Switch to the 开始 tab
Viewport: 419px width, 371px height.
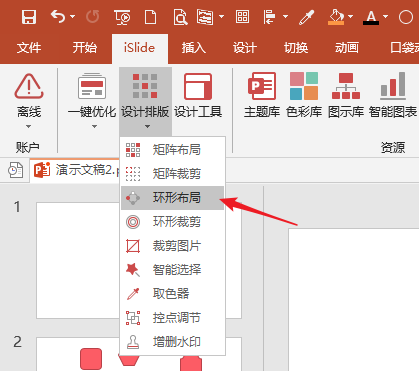coord(85,48)
